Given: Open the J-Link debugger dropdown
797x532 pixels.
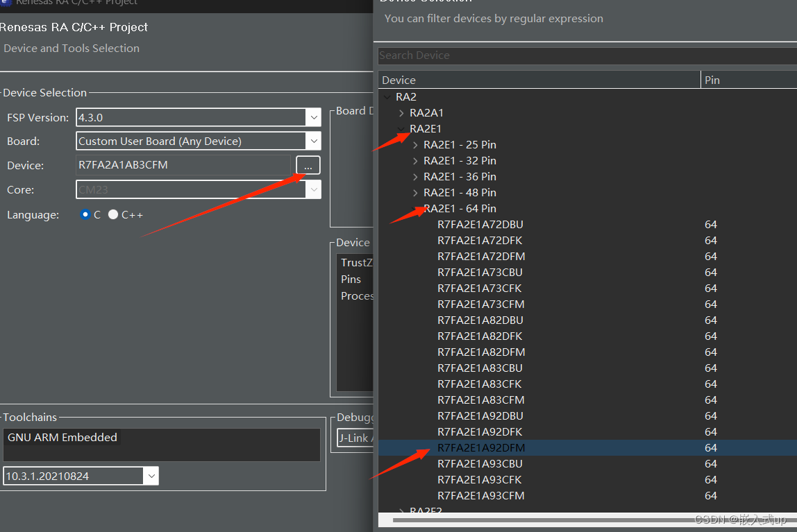Looking at the screenshot, I should (355, 438).
